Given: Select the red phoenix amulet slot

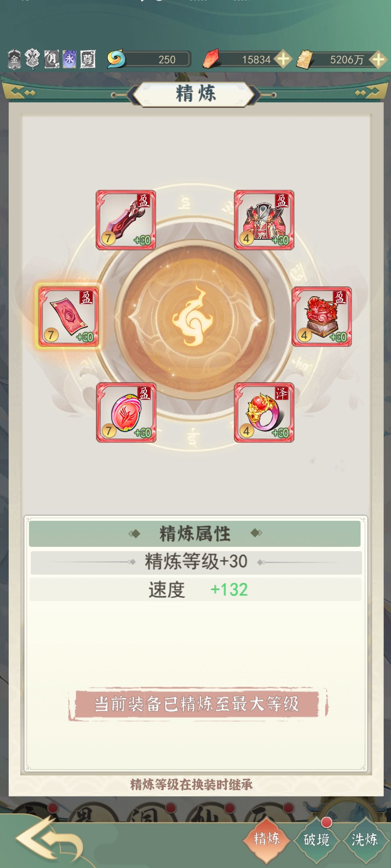Looking at the screenshot, I should [126, 413].
